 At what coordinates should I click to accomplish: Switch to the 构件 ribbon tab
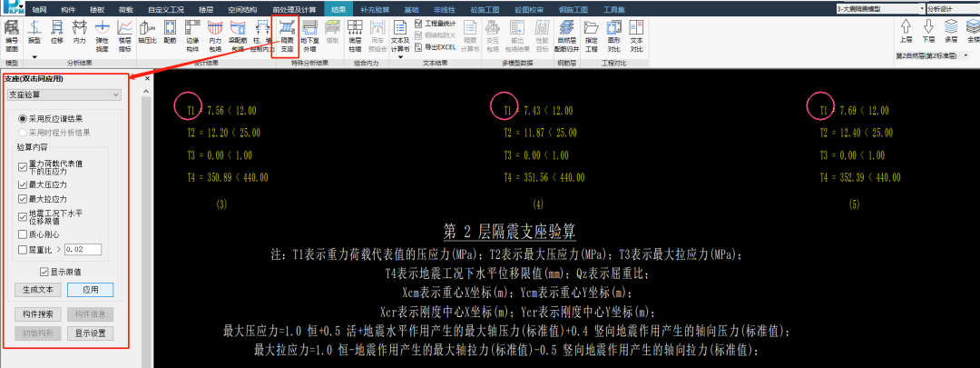69,9
